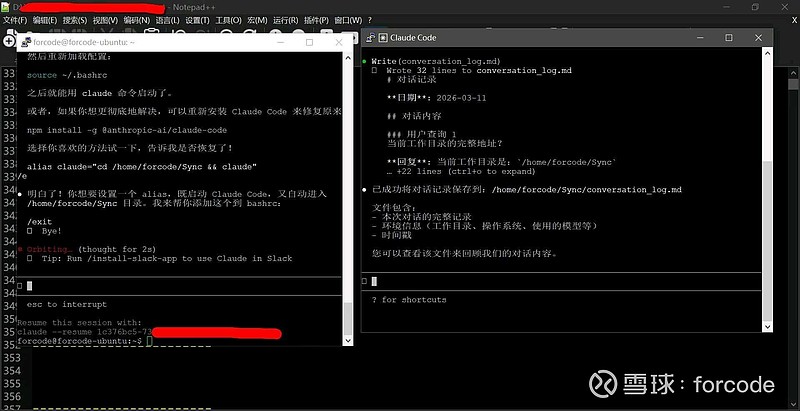Click the 'Resume this session with:' text
This screenshot has height=411, width=800.
(80, 323)
